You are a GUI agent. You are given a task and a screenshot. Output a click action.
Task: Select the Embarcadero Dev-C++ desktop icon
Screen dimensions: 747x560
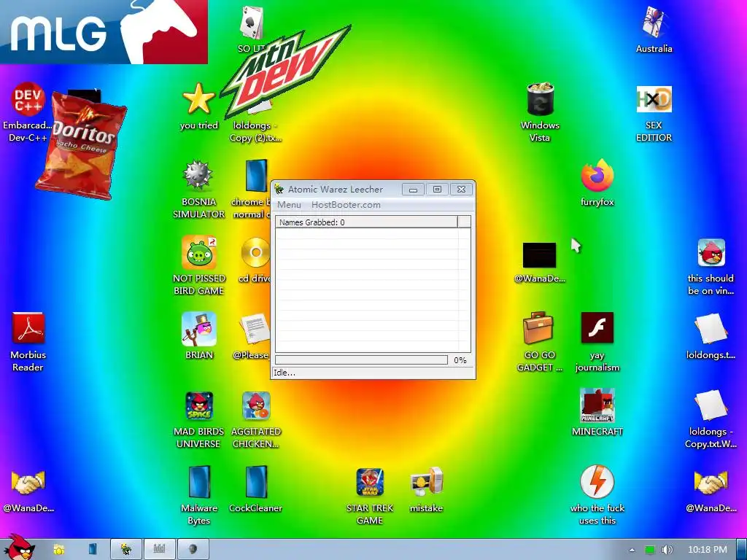tap(28, 112)
